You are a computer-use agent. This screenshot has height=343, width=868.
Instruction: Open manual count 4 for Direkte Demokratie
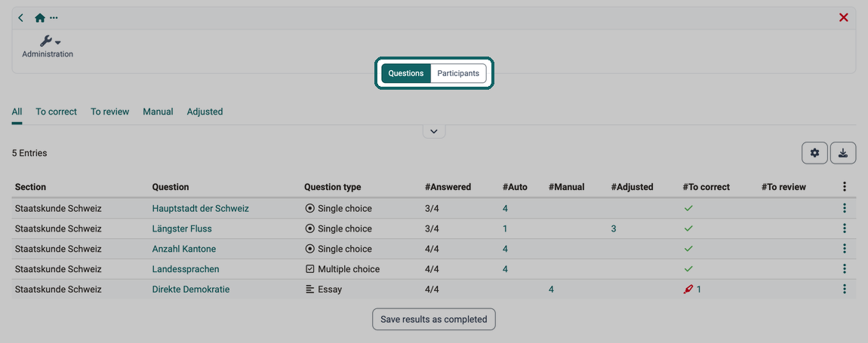551,289
